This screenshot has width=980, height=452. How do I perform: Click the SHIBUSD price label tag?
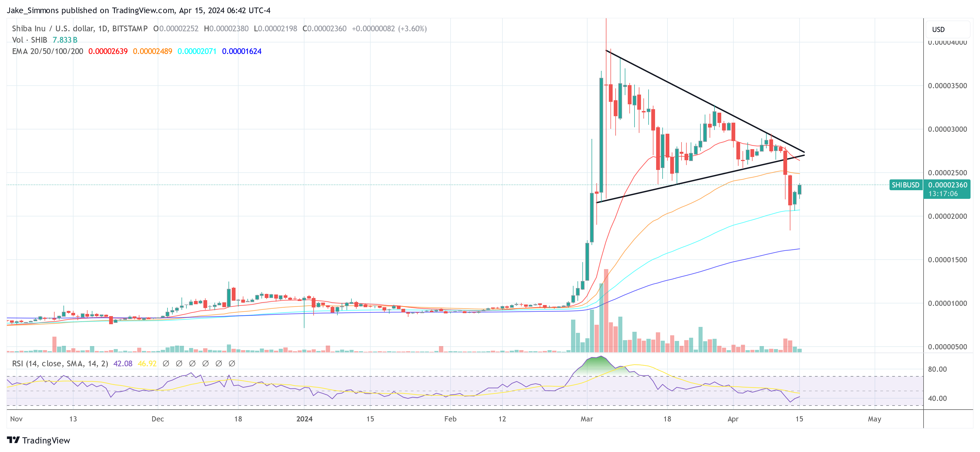click(905, 185)
